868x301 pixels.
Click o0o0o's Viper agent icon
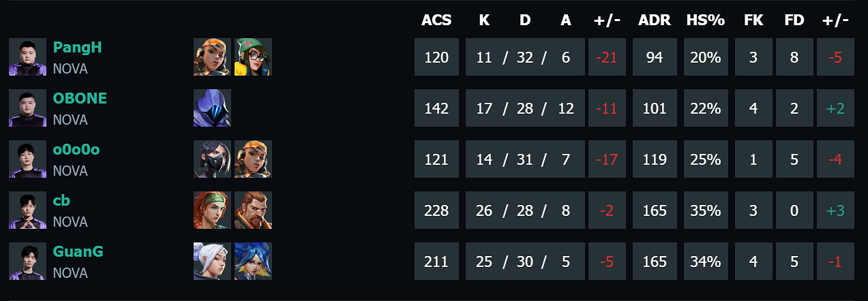[212, 159]
